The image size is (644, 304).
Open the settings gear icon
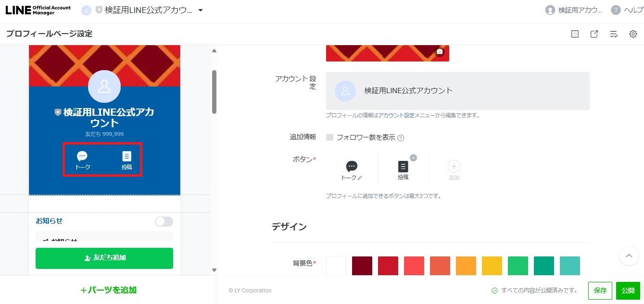coord(633,34)
